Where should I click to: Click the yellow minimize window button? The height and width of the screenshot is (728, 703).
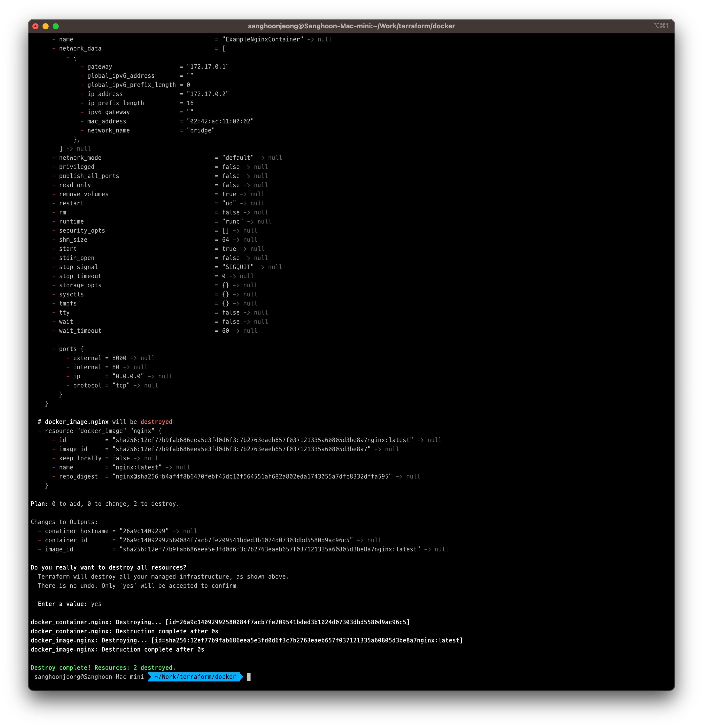tap(46, 26)
